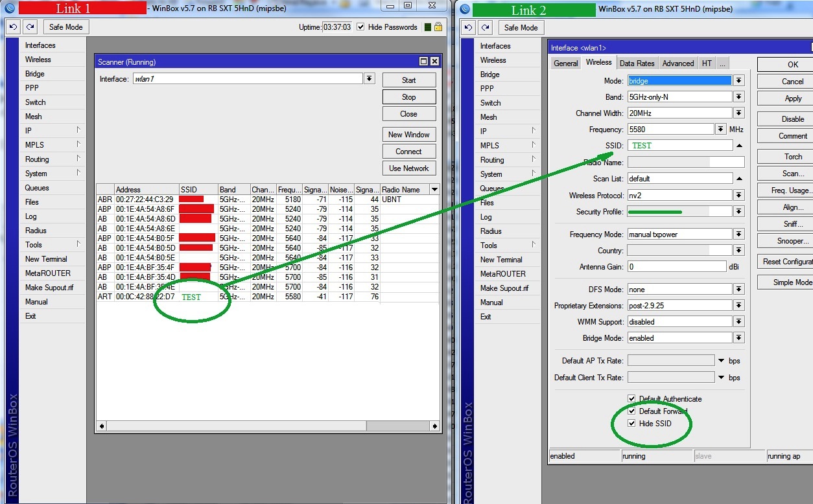Toggle Hide Passwords checkbox in Link 1
813x504 pixels.
(x=361, y=27)
